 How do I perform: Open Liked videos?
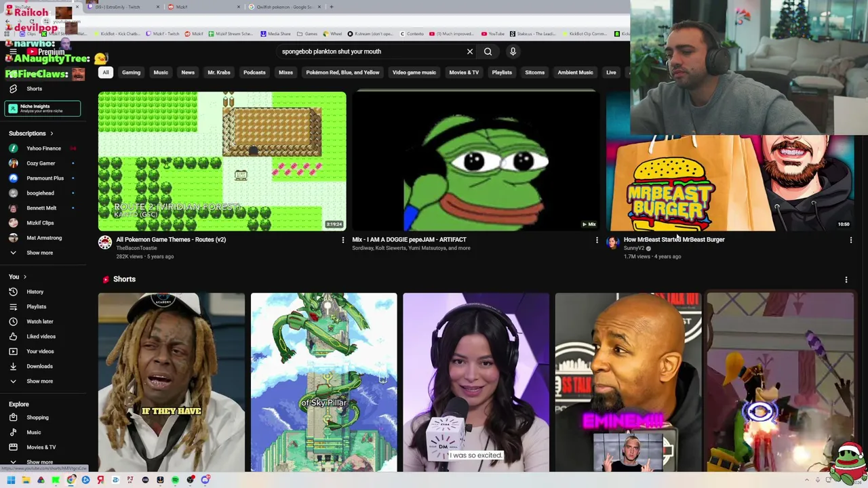click(x=42, y=337)
